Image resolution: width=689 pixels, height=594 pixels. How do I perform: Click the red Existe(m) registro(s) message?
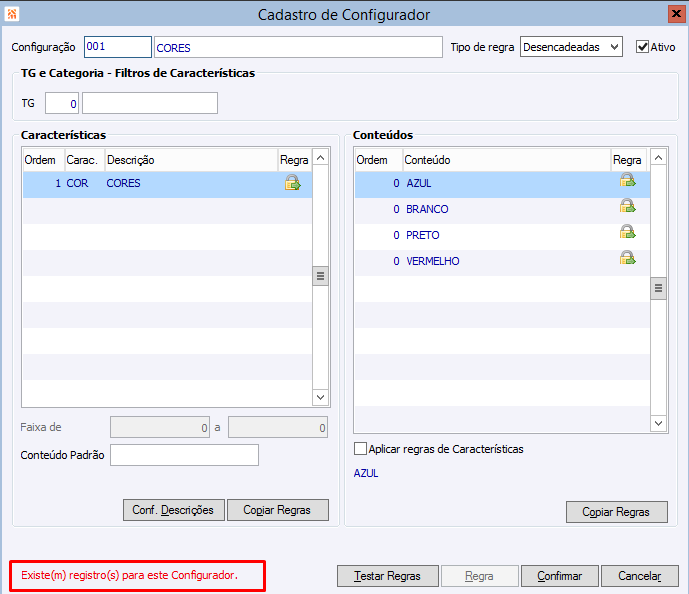tap(130, 575)
